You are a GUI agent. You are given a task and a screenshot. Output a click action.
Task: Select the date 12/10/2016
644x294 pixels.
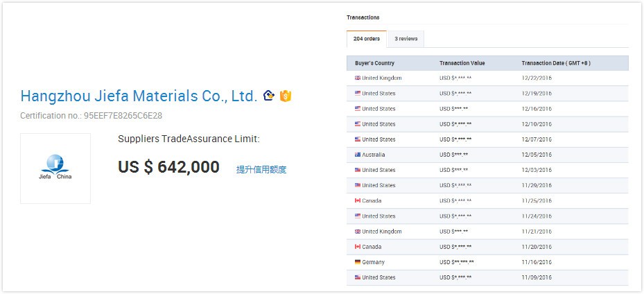(x=537, y=124)
